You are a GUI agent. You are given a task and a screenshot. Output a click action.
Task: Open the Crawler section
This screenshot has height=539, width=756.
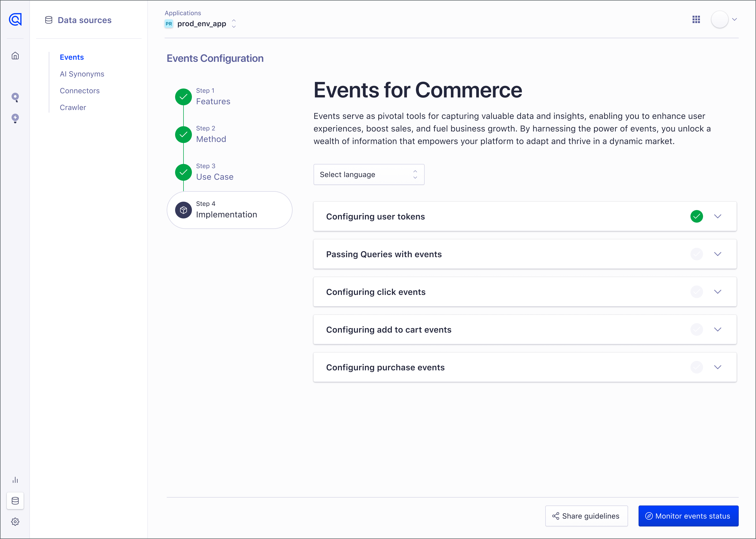pyautogui.click(x=73, y=107)
